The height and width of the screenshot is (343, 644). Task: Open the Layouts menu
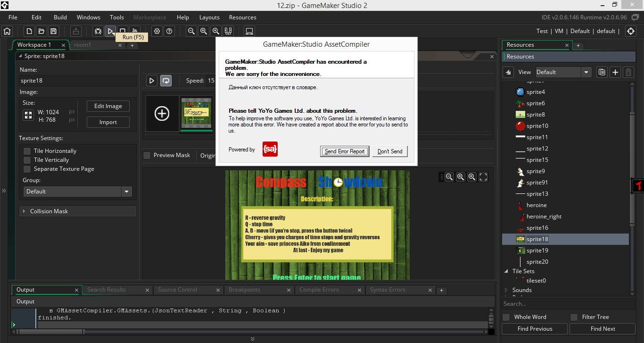coord(209,17)
